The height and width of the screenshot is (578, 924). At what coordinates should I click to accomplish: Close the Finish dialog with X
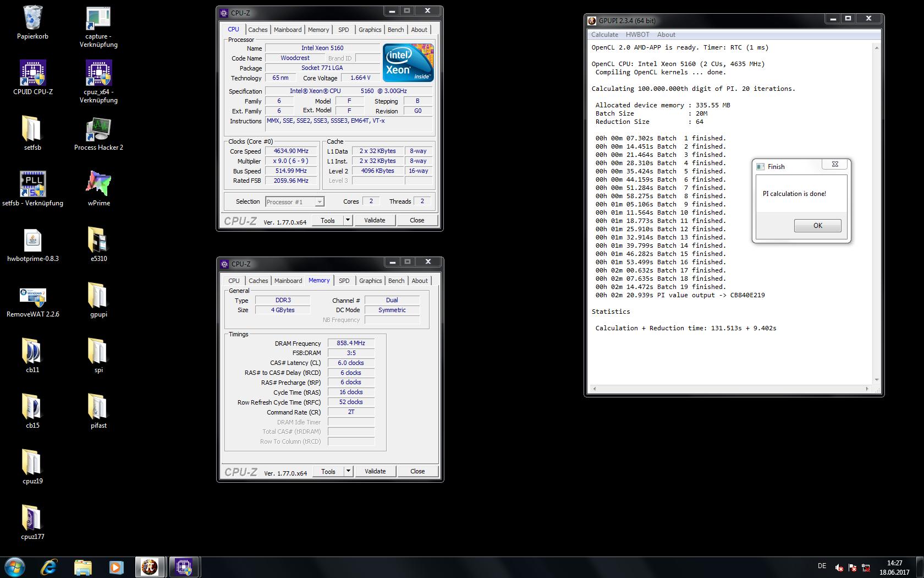pyautogui.click(x=835, y=164)
